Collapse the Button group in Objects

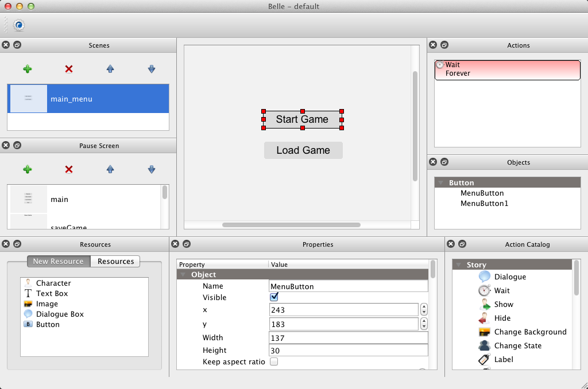pos(441,183)
